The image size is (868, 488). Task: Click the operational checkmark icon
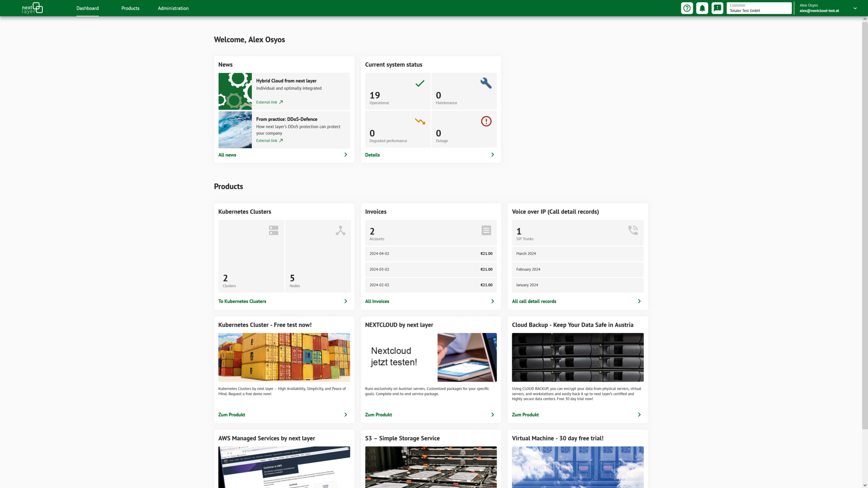tap(420, 83)
